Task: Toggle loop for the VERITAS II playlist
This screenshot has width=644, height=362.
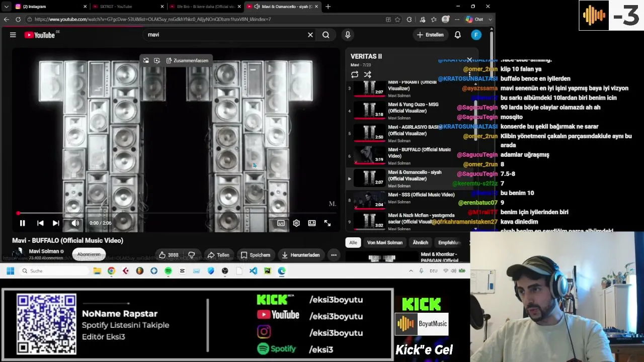Action: point(355,74)
